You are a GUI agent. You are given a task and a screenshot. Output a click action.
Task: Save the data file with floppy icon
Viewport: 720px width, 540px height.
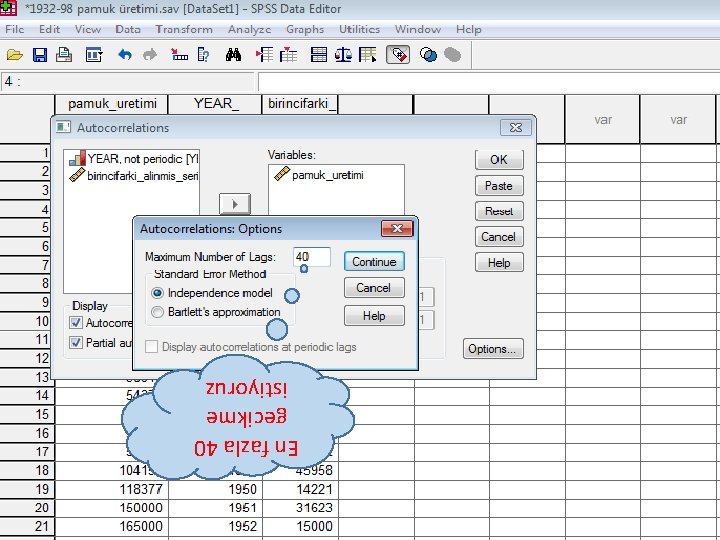tap(39, 55)
